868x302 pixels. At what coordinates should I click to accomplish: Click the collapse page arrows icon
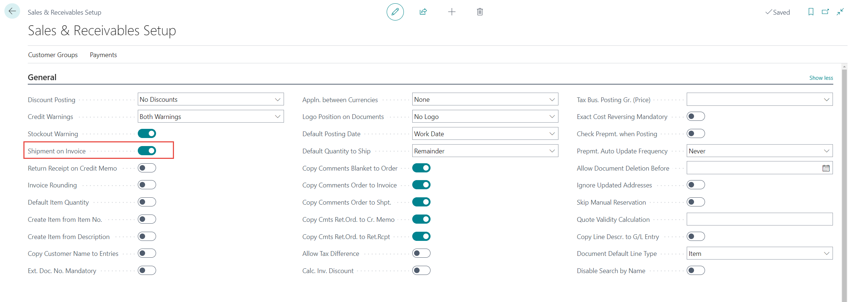840,12
